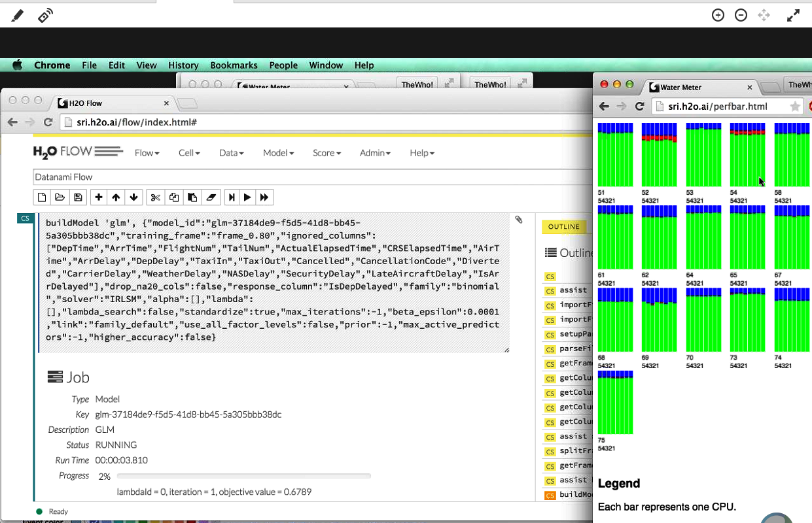812x523 pixels.
Task: Open the Help dropdown in H2O Flow
Action: (422, 153)
